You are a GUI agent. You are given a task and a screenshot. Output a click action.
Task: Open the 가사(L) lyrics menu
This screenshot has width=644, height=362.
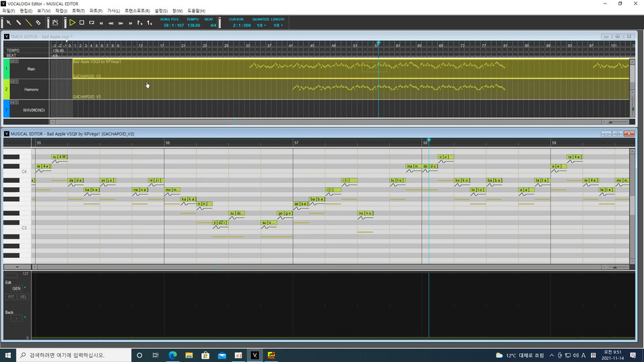(114, 11)
